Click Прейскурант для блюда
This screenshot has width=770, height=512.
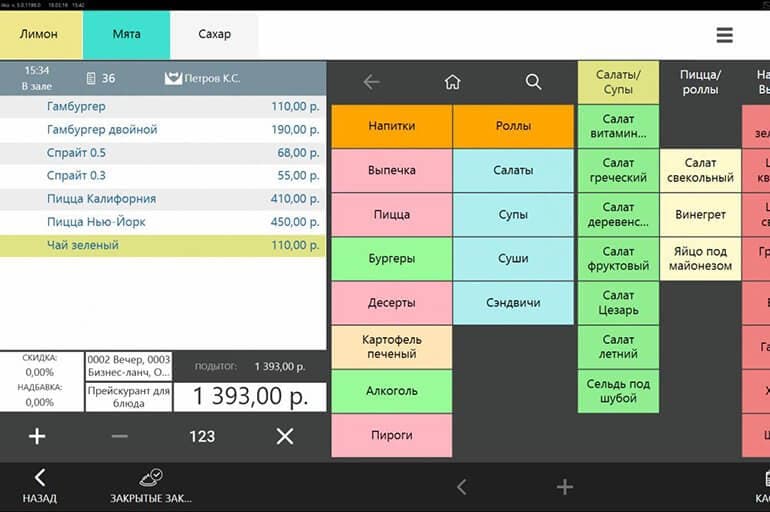coord(129,397)
